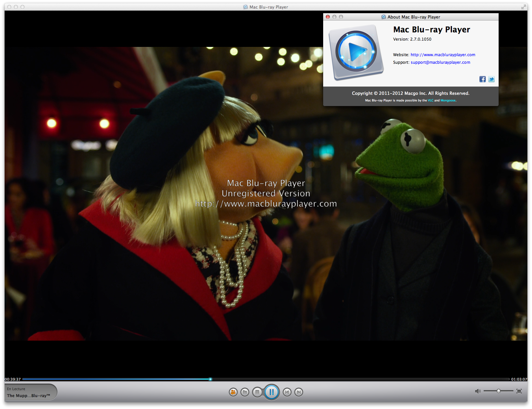Open the Facebook icon in About window
This screenshot has height=409, width=532.
point(482,79)
